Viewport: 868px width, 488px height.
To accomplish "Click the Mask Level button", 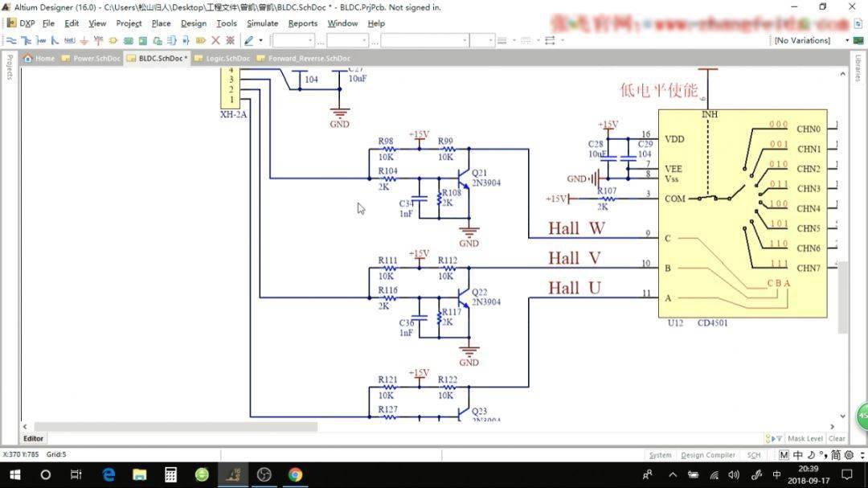I will point(805,439).
